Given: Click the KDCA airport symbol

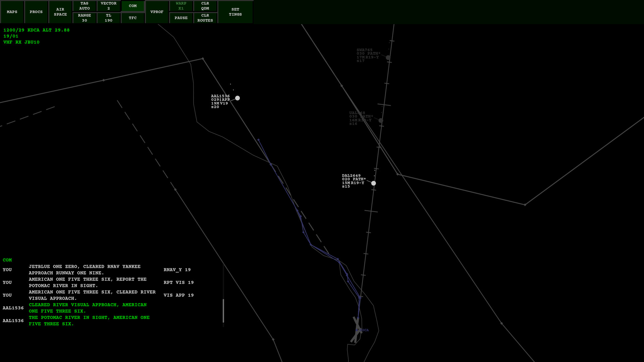Looking at the screenshot, I should 358,330.
